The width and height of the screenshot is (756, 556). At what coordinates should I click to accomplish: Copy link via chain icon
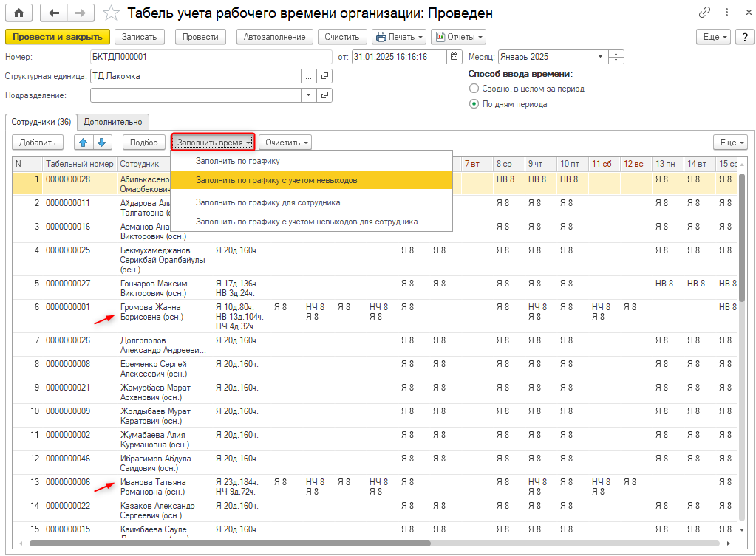(704, 13)
